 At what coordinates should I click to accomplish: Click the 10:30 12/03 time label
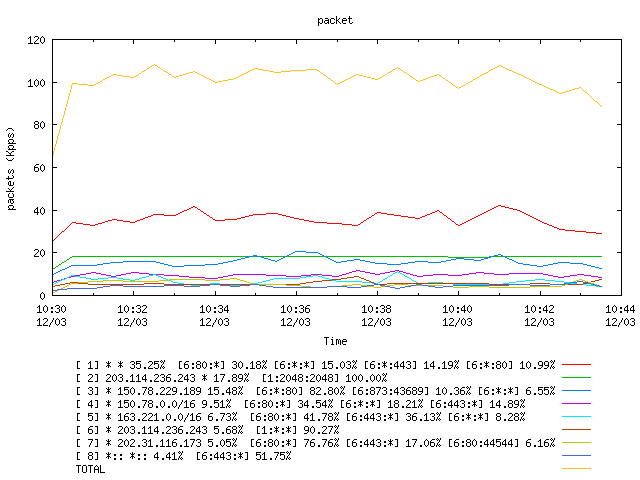51,316
